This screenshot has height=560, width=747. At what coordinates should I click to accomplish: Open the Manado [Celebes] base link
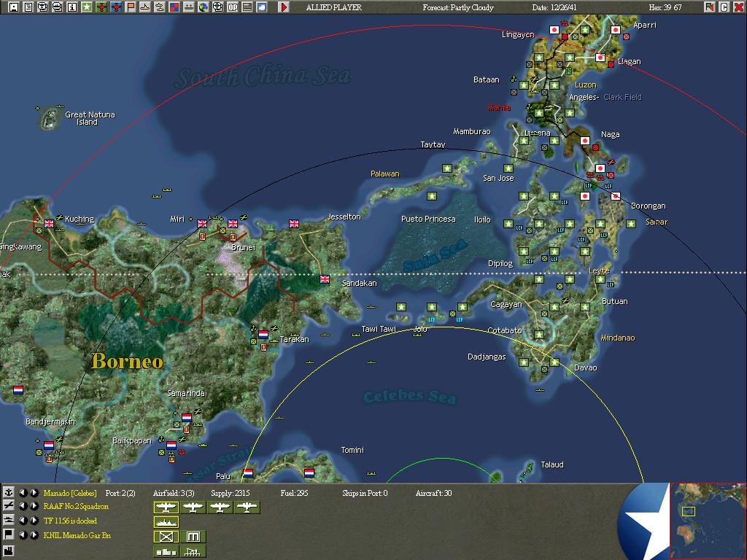coord(70,493)
